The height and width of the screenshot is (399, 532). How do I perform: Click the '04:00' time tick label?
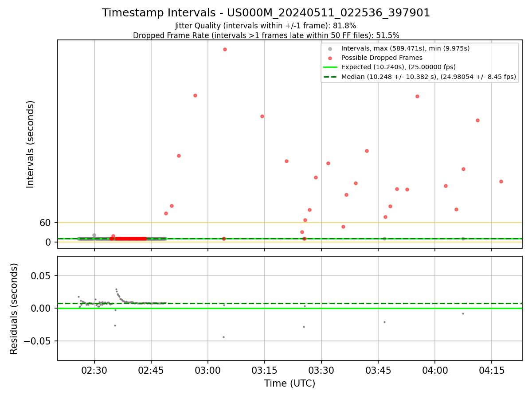435,371
